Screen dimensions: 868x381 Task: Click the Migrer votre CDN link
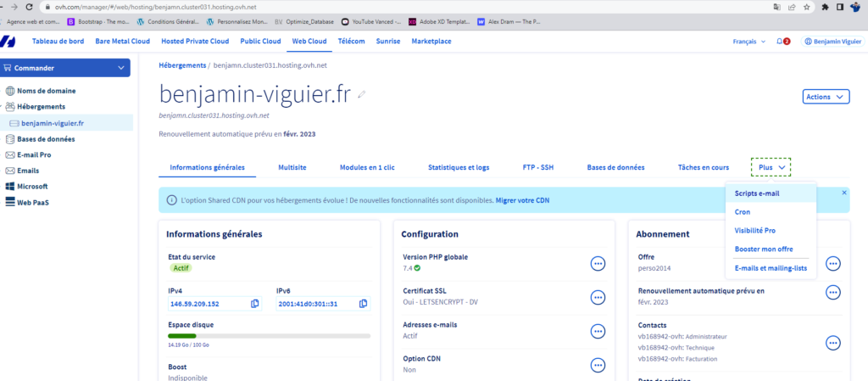[522, 200]
